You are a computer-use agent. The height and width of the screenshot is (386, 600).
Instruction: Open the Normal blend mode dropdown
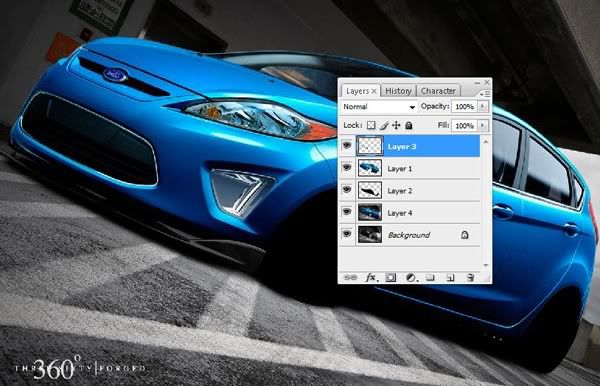(379, 107)
